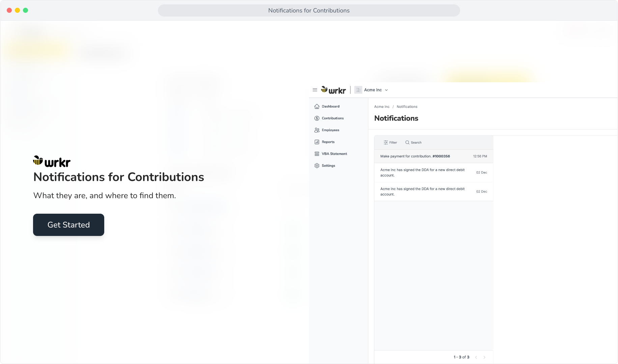Click the VBA Statement list icon

tap(317, 154)
